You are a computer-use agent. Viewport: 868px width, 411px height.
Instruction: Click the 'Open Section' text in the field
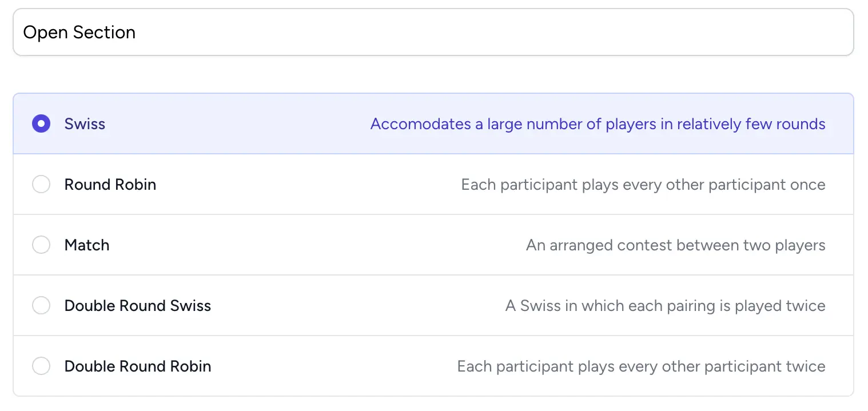[79, 33]
